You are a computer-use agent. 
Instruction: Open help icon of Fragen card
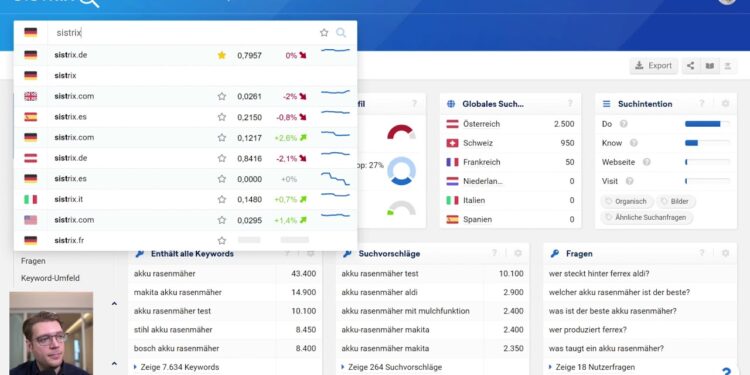pos(702,254)
